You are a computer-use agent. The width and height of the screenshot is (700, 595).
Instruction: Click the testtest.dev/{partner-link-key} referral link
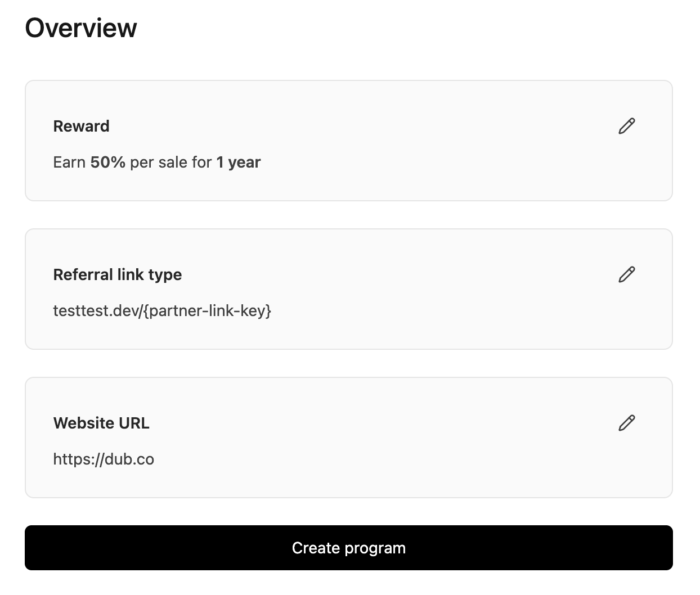(x=162, y=310)
